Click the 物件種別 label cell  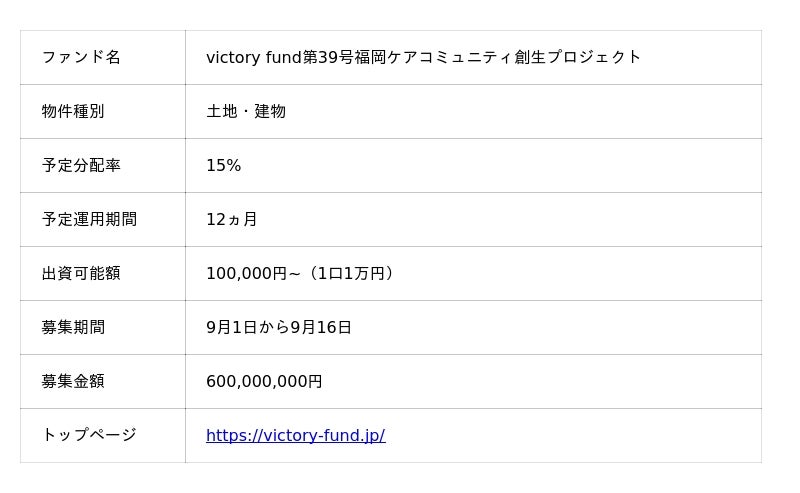click(x=73, y=111)
